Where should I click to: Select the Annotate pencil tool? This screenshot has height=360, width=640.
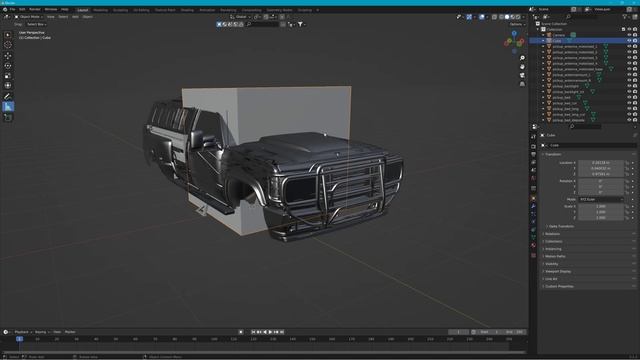[x=8, y=97]
